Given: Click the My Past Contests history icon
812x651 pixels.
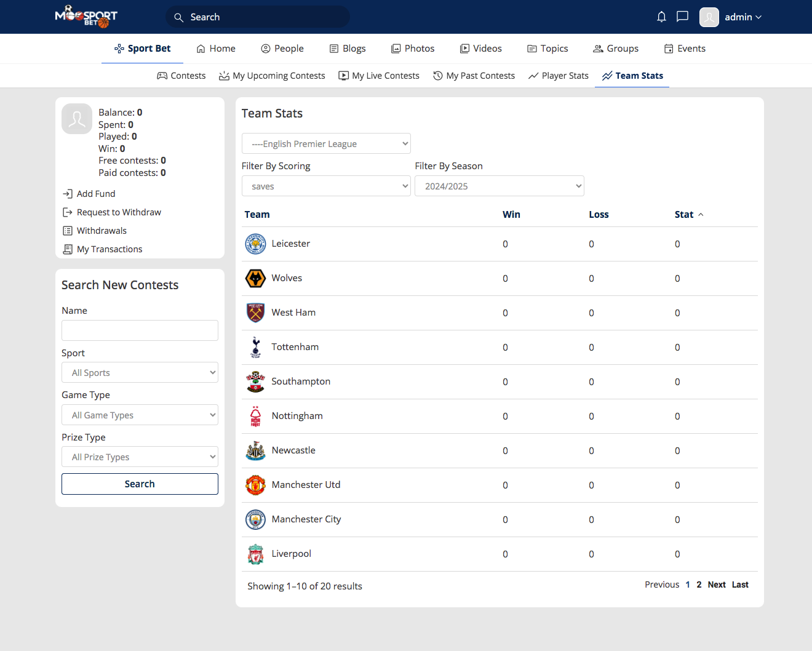Looking at the screenshot, I should [x=438, y=76].
